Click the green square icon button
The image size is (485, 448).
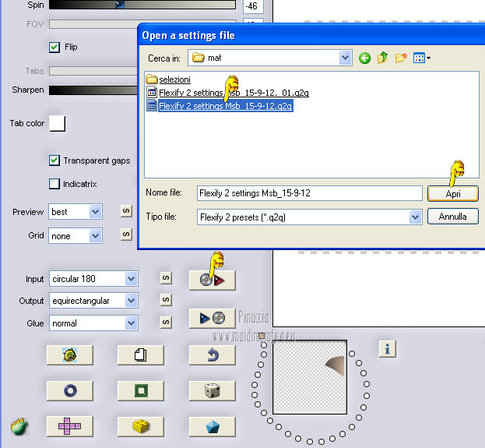coord(141,390)
